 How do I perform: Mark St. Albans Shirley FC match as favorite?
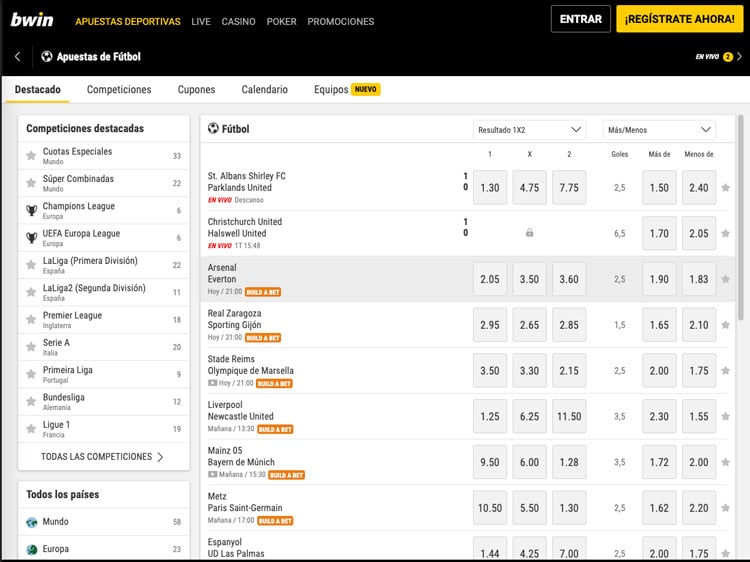pyautogui.click(x=726, y=187)
